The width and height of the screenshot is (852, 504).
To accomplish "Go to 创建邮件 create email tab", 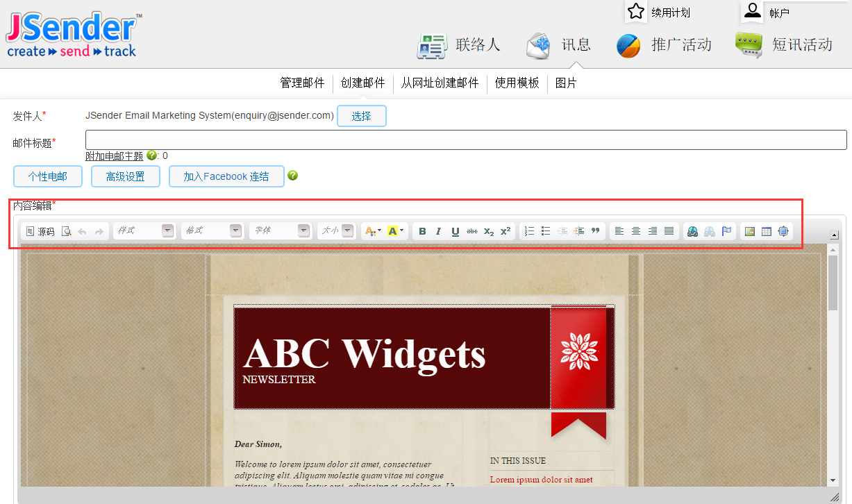I will click(362, 83).
